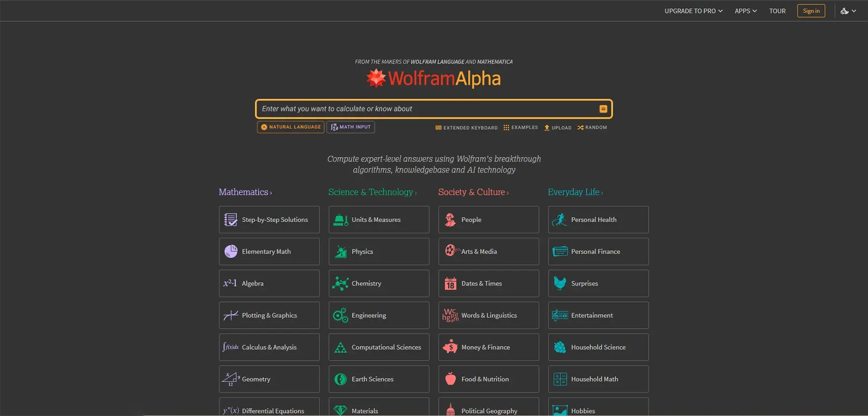
Task: Click the Chemistry molecule icon
Action: coord(340,283)
